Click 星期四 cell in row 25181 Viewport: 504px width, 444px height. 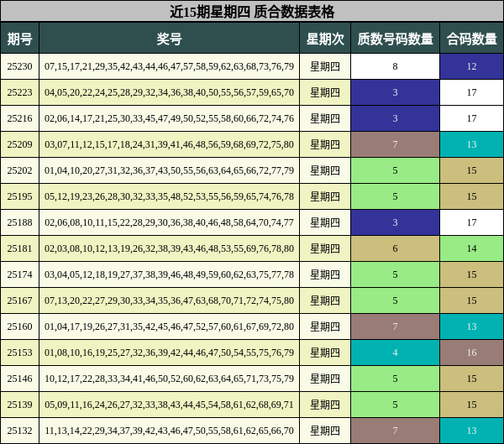tap(325, 248)
